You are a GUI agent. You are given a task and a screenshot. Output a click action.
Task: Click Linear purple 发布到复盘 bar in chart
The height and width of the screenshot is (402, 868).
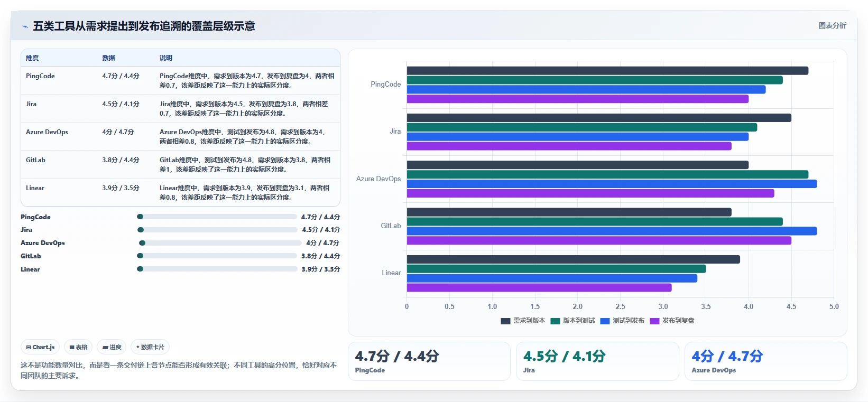point(539,288)
